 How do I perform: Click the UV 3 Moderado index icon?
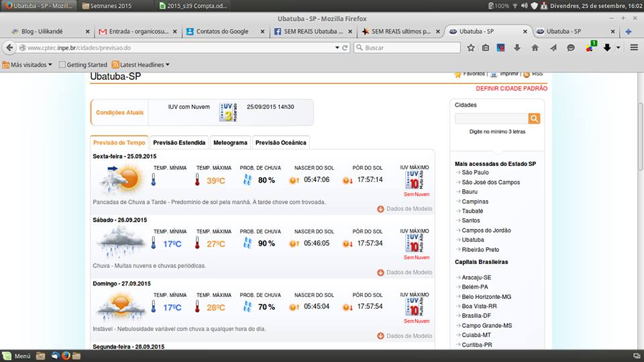coord(228,112)
